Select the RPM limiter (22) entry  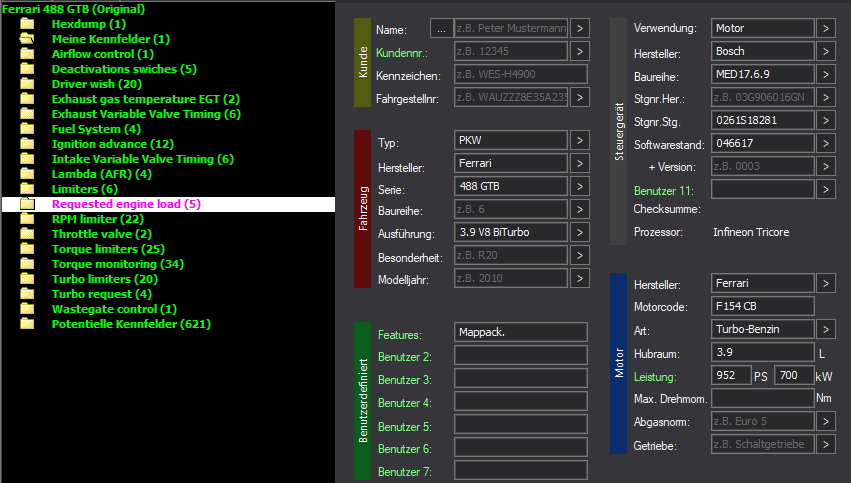pyautogui.click(x=98, y=219)
